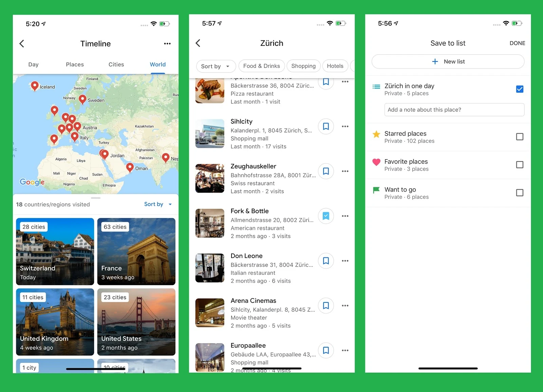
Task: Switch to the Day tab
Action: [x=33, y=64]
